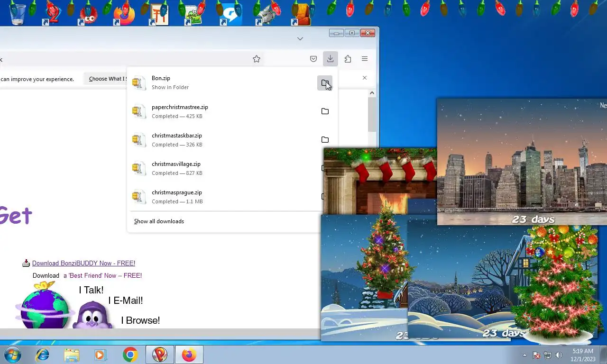Open Windows Explorer from the taskbar

72,355
